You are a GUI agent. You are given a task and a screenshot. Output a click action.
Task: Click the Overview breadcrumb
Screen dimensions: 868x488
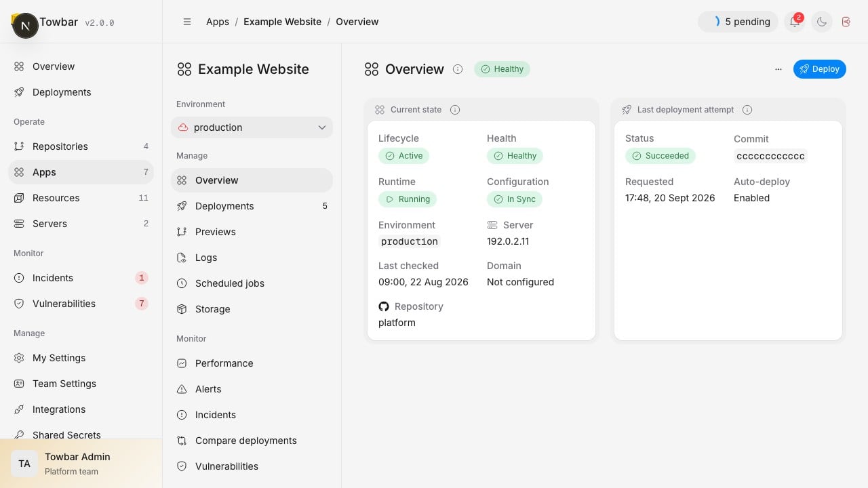click(357, 22)
